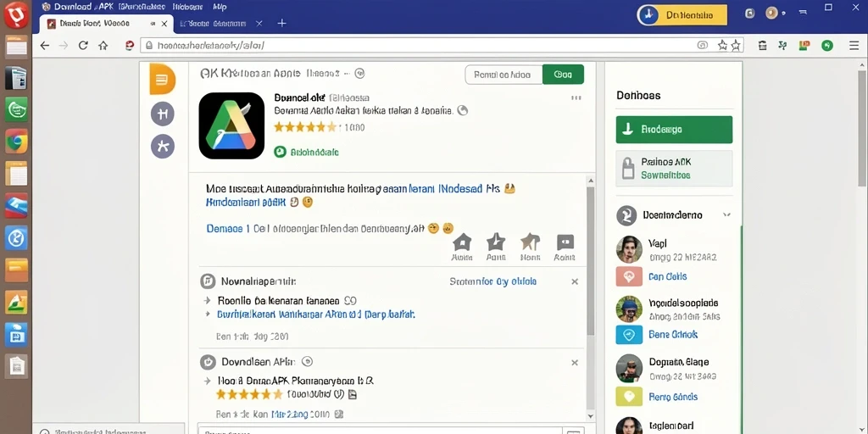Click the second star at address bar end

click(736, 46)
